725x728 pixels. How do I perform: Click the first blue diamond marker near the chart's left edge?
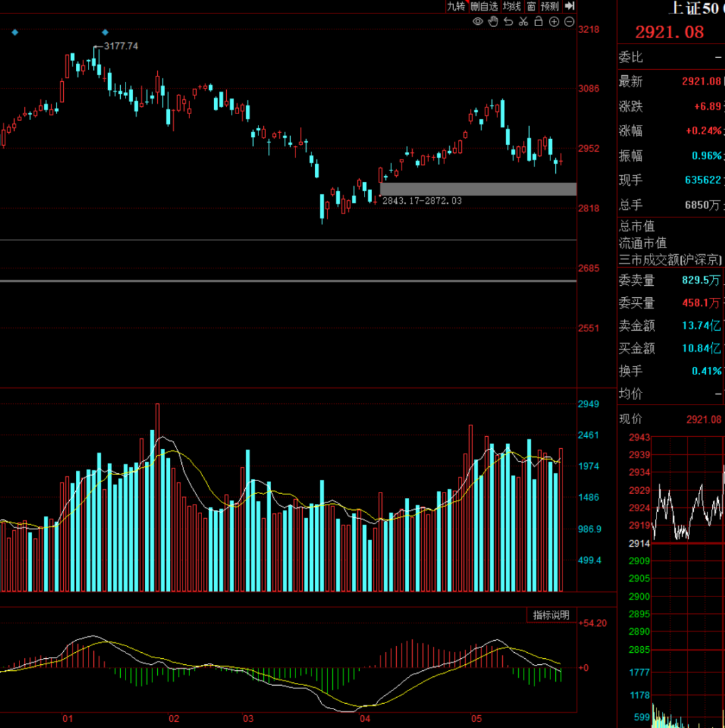tap(15, 32)
